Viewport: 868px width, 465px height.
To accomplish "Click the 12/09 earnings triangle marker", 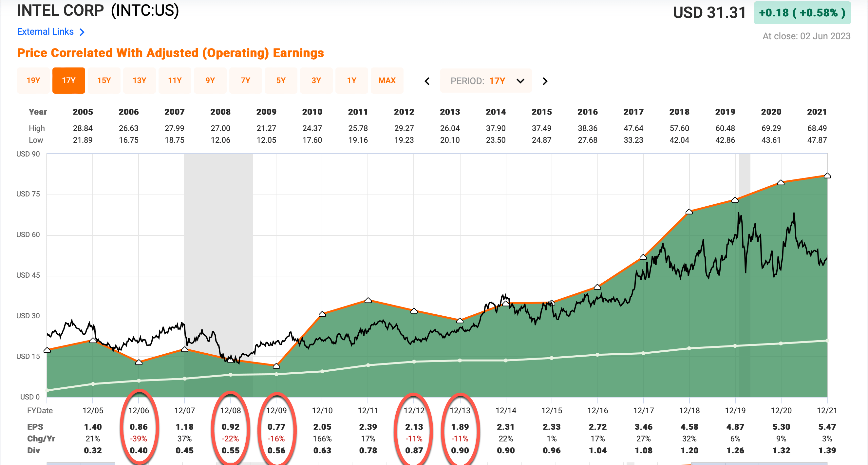I will point(276,365).
